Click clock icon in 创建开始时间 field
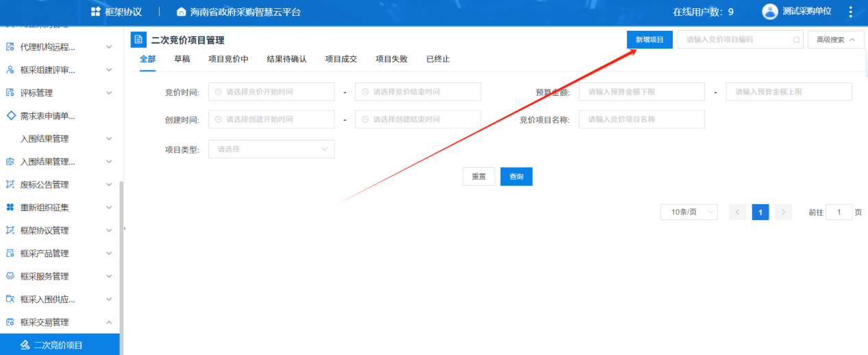 coord(219,119)
